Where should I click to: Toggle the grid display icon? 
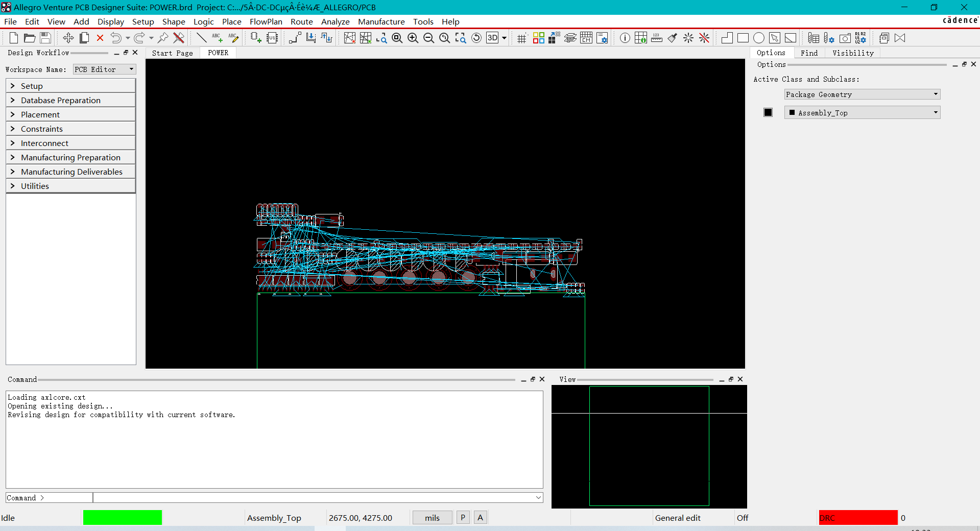pyautogui.click(x=521, y=38)
